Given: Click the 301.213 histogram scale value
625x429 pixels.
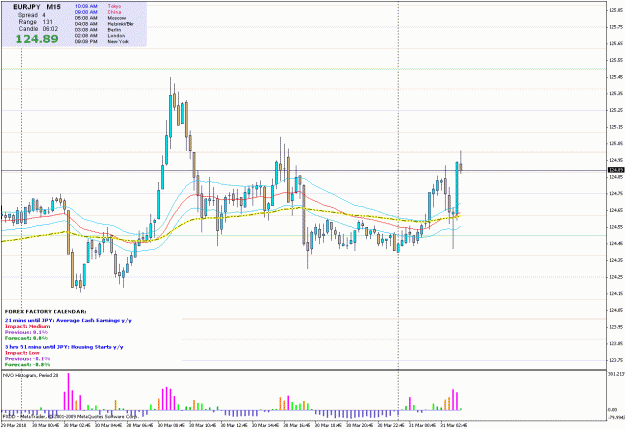Looking at the screenshot, I should point(616,374).
